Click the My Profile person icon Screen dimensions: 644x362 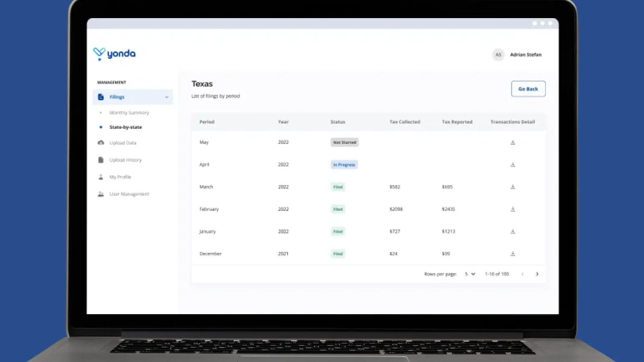click(101, 177)
